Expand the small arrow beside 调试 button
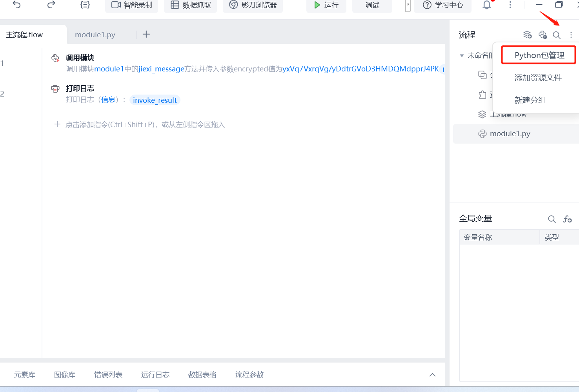The width and height of the screenshot is (579, 392). pos(408,5)
